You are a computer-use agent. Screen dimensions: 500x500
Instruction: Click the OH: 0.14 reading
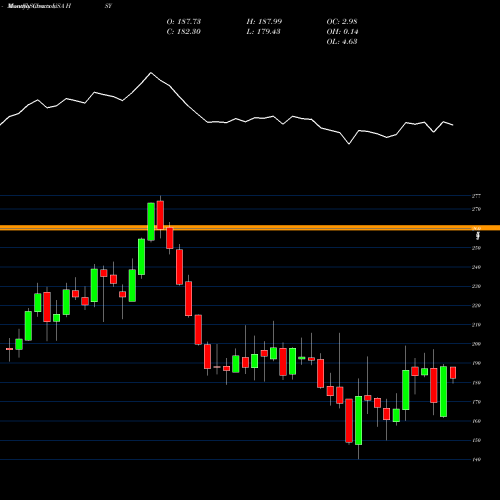pos(342,32)
